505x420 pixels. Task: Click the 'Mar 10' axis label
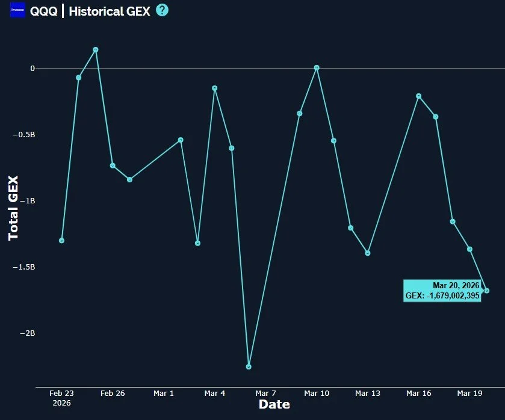pyautogui.click(x=317, y=394)
